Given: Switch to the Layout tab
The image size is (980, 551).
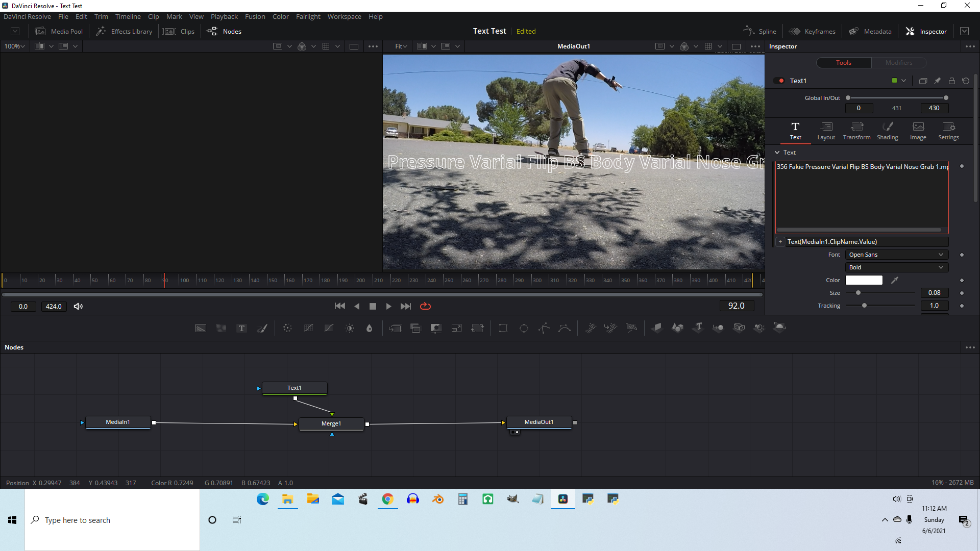Looking at the screenshot, I should click(x=826, y=131).
